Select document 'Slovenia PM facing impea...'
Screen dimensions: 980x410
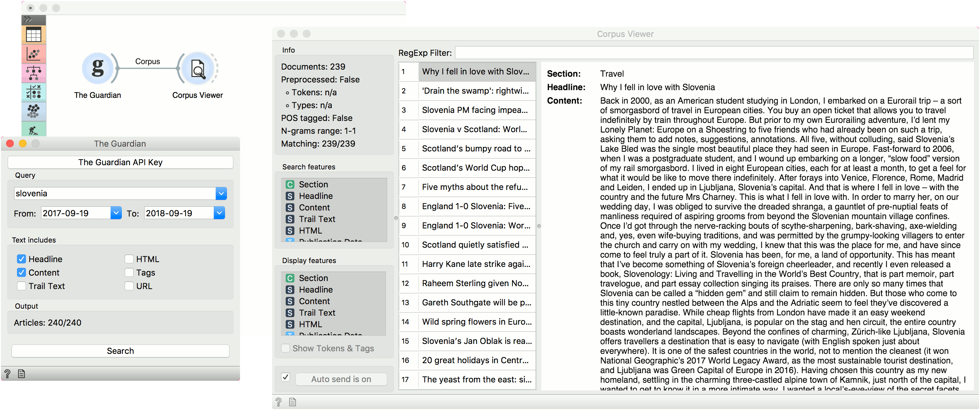coord(474,110)
